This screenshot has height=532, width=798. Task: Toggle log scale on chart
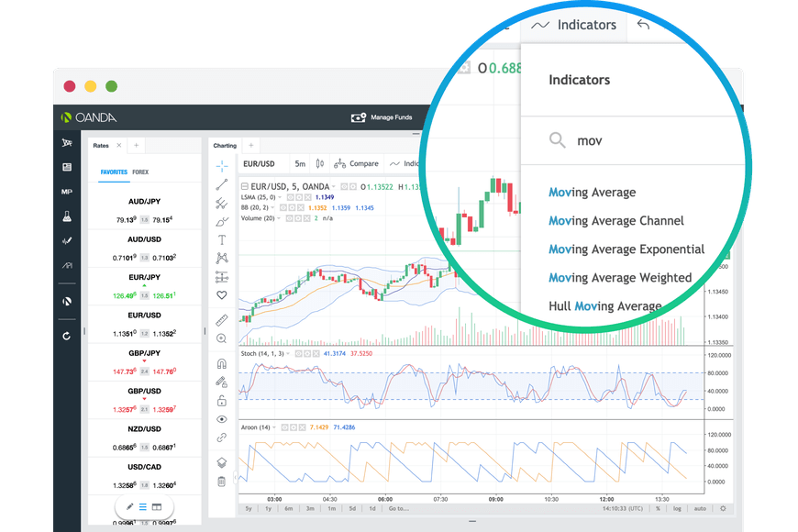click(x=677, y=508)
